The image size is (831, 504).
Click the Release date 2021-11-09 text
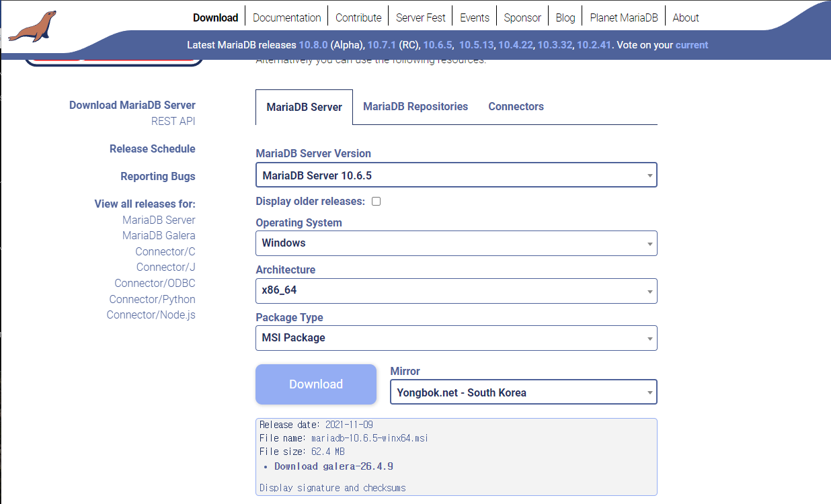click(x=316, y=425)
